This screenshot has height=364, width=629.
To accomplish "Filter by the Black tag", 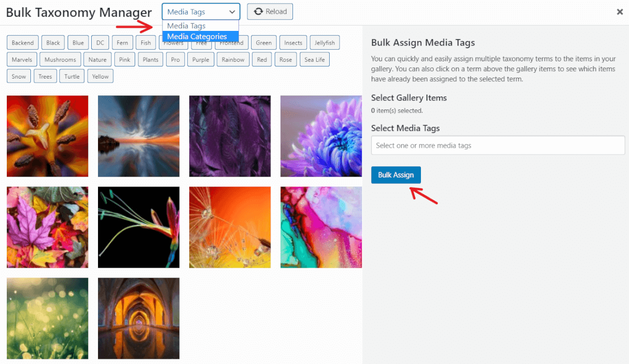I will (x=53, y=43).
